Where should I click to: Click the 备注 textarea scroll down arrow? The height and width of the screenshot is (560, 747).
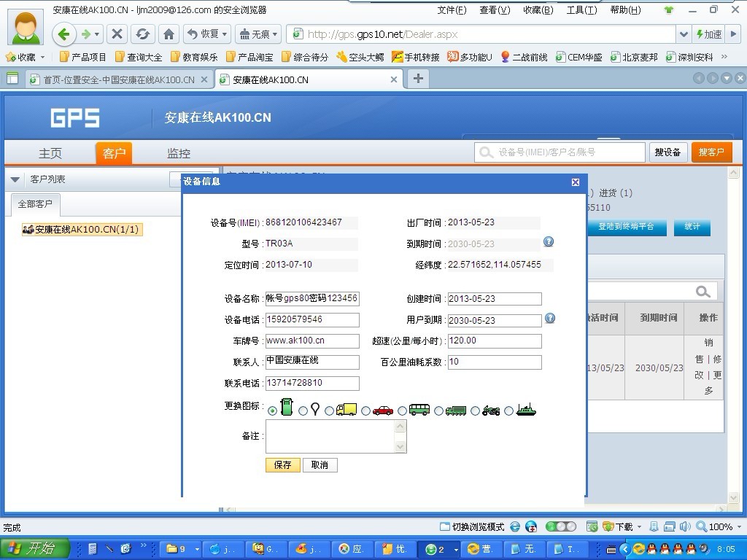[400, 446]
